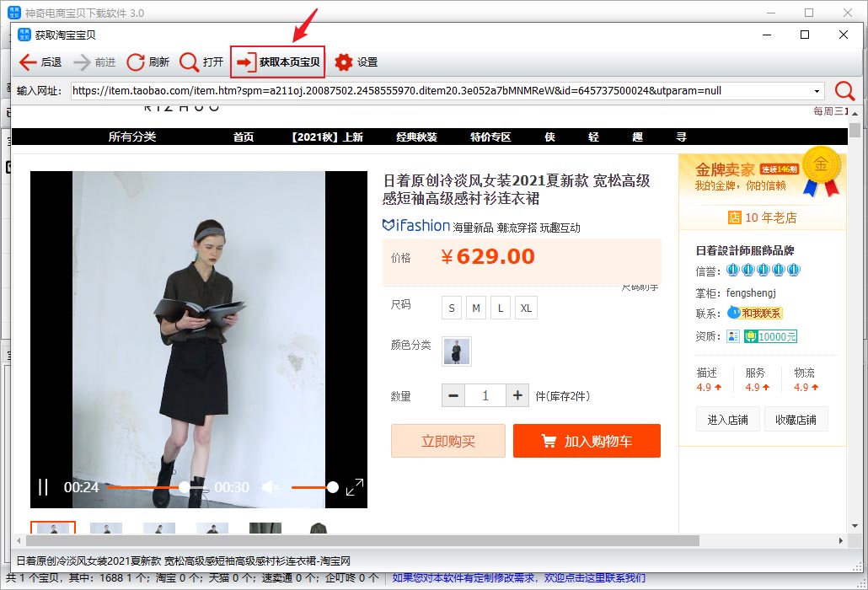Click the 和我联系 contact button
Image resolution: width=868 pixels, height=590 pixels.
pyautogui.click(x=755, y=314)
